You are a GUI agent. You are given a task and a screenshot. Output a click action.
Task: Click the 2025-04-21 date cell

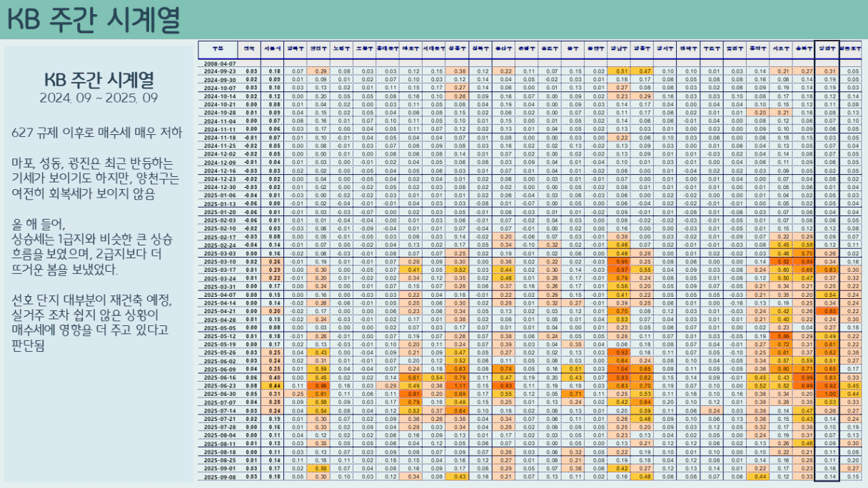pos(220,311)
